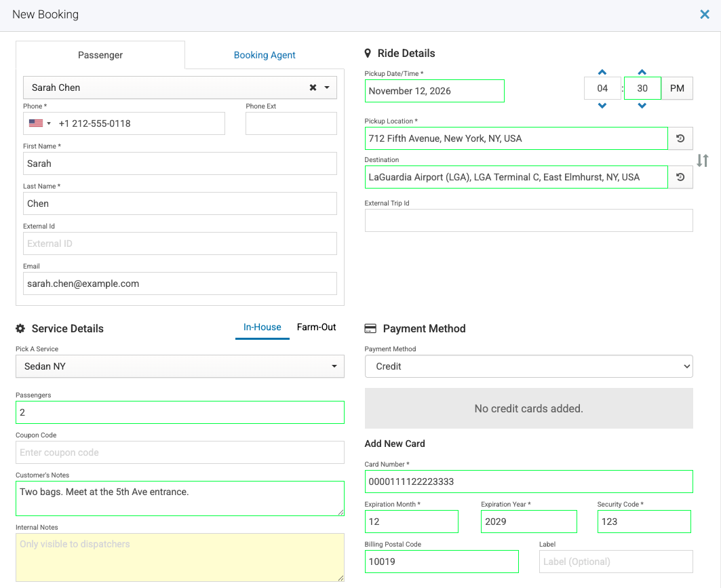Open the passenger selector dropdown arrow
This screenshot has width=721, height=588.
pos(327,87)
